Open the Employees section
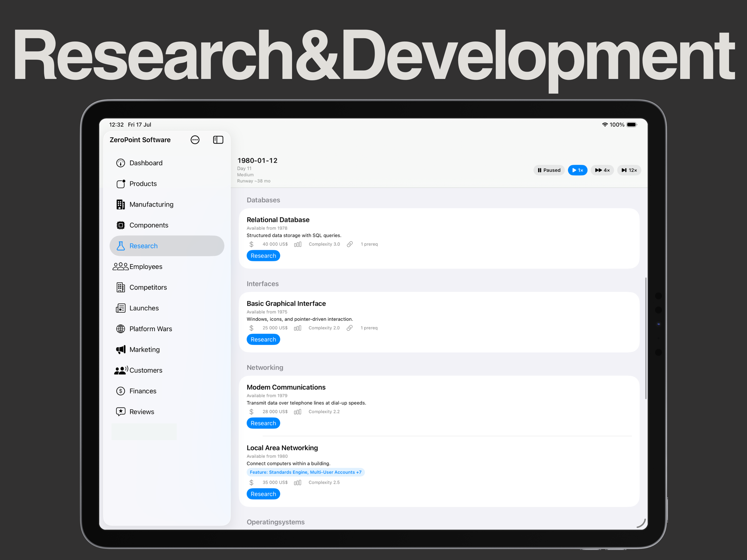This screenshot has width=747, height=560. (167, 267)
